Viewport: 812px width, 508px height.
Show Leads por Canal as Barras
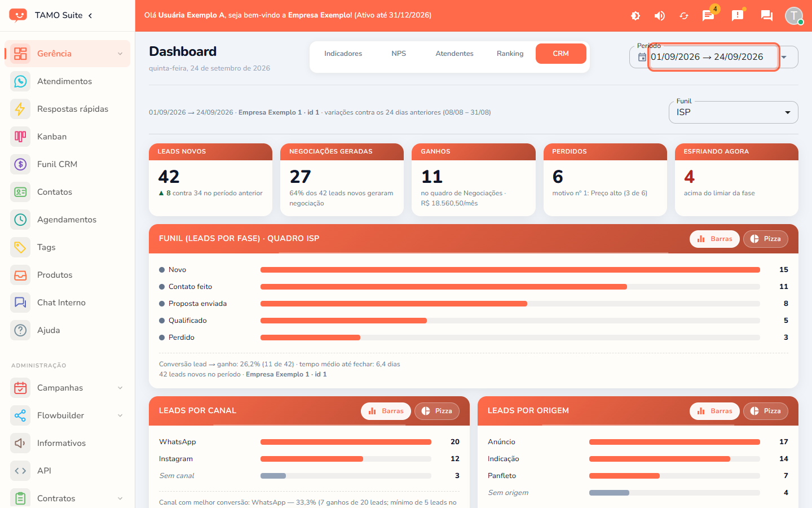click(x=386, y=411)
